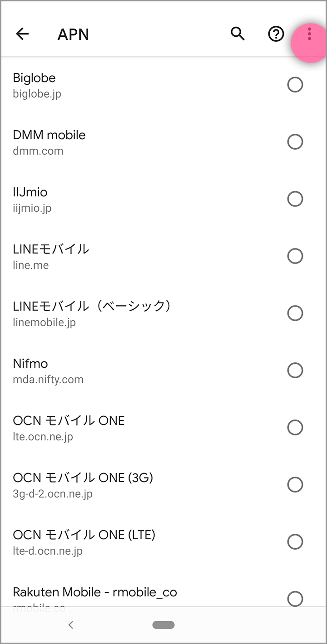Choose the Nifmo radio button
Viewport: 327px width, 644px height.
[x=295, y=371]
